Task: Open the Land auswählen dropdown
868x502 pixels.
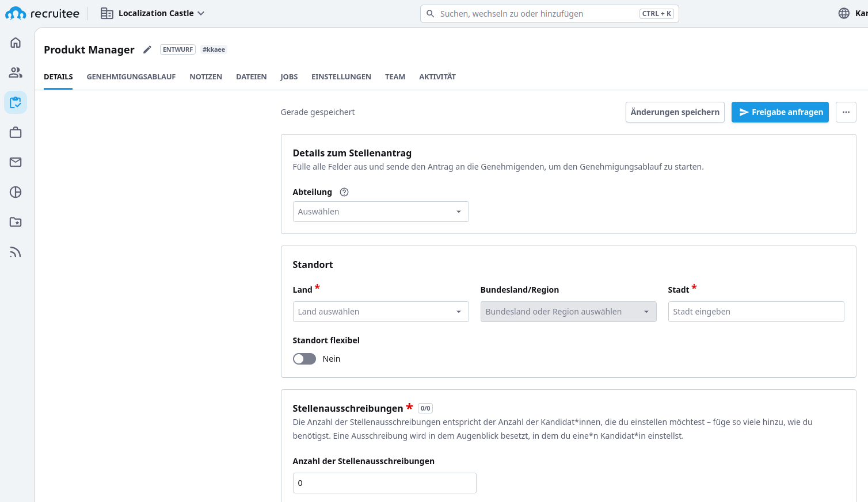Action: [380, 311]
